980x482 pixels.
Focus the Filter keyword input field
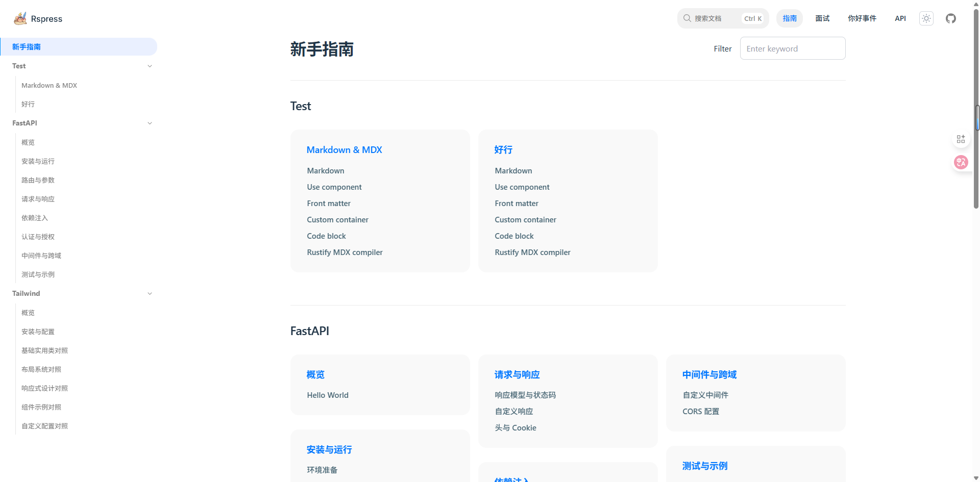click(x=792, y=48)
